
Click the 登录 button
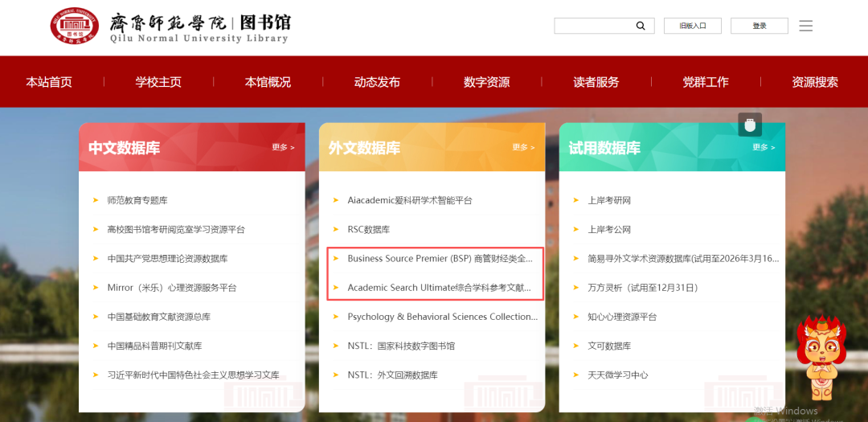point(759,26)
